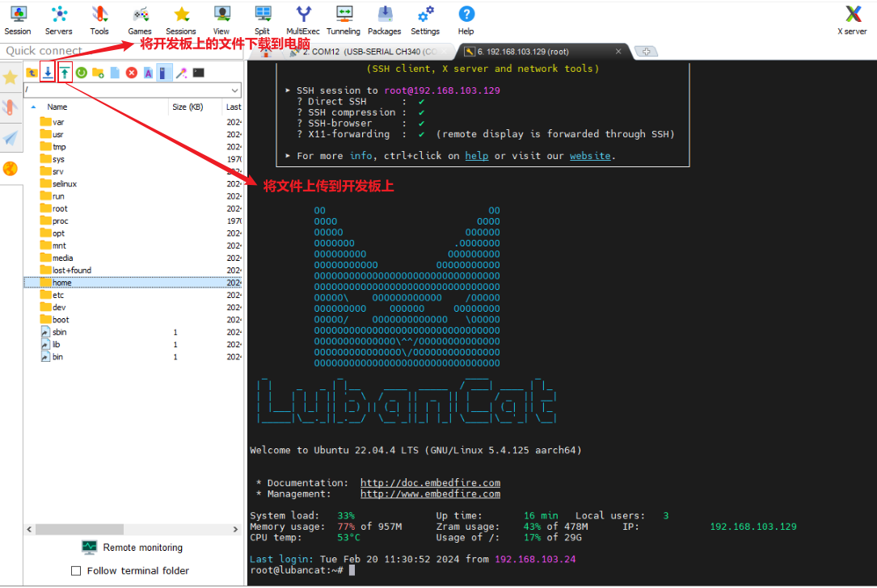The width and height of the screenshot is (877, 588).
Task: Sort by Size (KB) column header
Action: tap(188, 107)
